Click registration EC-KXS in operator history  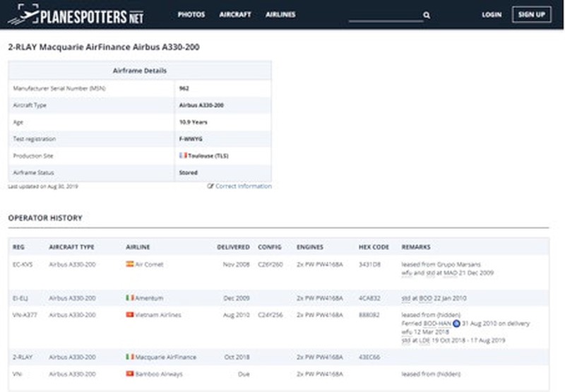click(x=23, y=264)
